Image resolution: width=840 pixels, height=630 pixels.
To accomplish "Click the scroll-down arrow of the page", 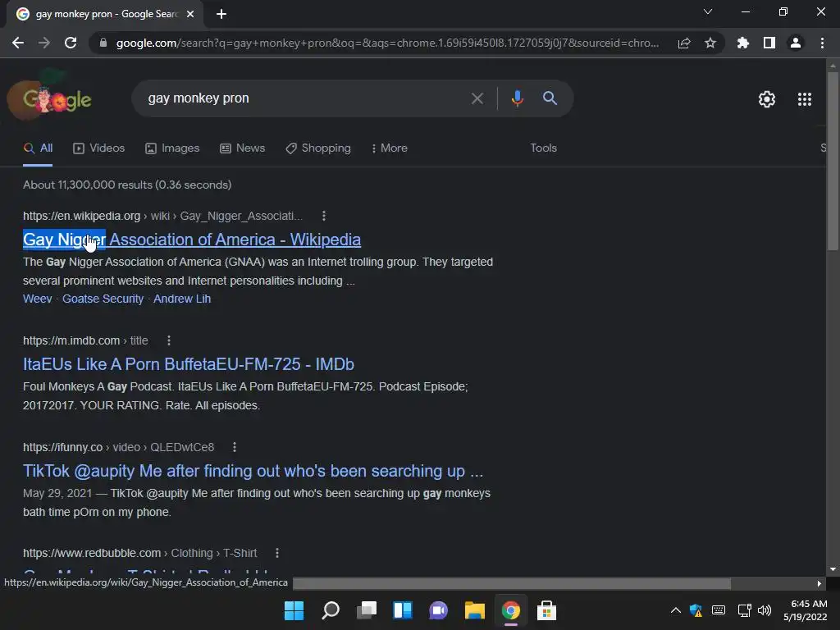I will 833,569.
